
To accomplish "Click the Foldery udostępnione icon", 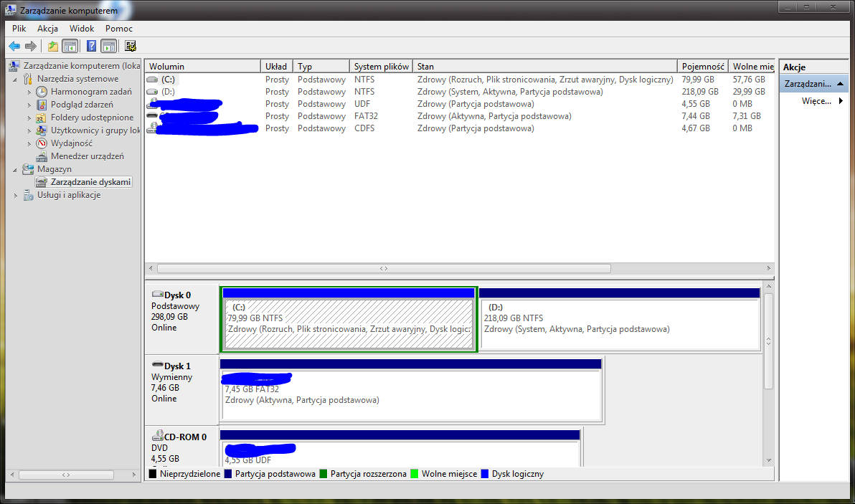I will 42,118.
